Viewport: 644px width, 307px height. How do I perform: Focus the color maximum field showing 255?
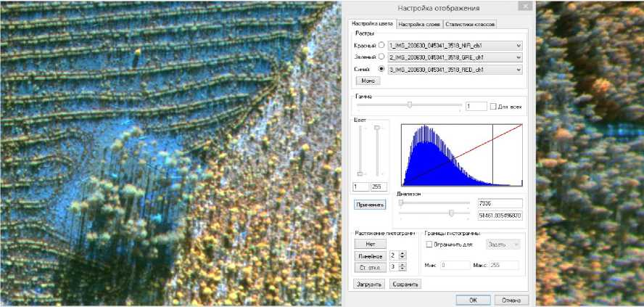[379, 187]
